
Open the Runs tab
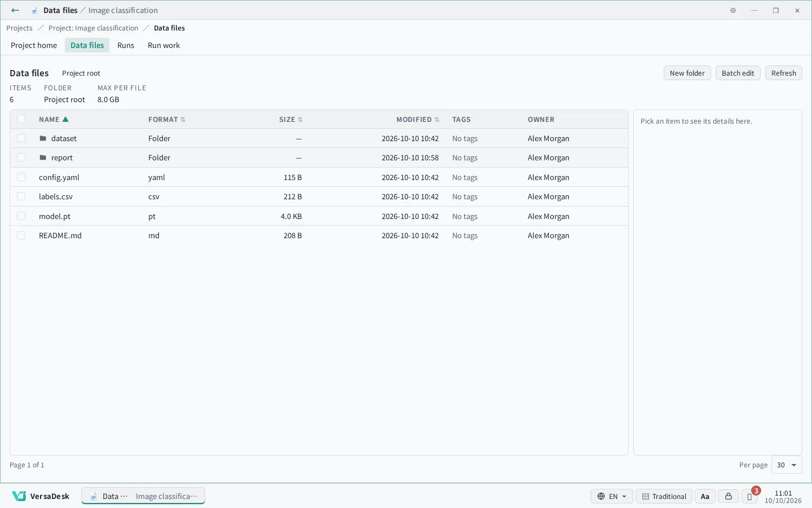pos(126,45)
